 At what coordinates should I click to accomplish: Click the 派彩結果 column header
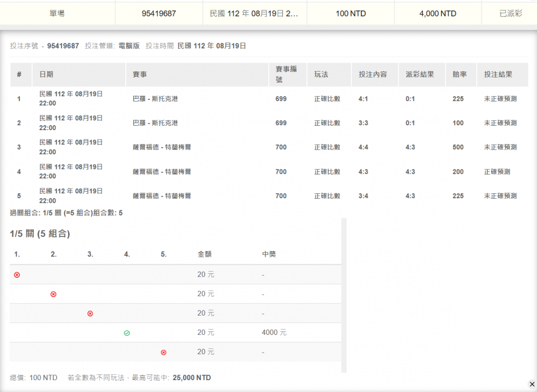[422, 74]
